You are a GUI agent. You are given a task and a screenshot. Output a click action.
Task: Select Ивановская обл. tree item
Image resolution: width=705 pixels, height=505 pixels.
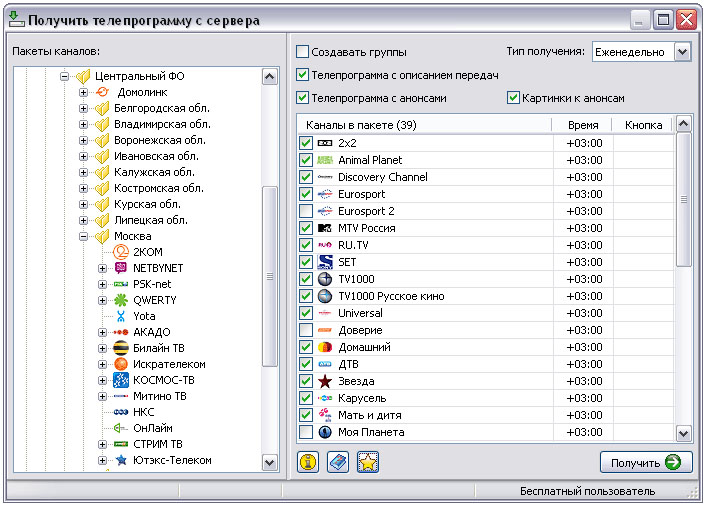pyautogui.click(x=156, y=156)
